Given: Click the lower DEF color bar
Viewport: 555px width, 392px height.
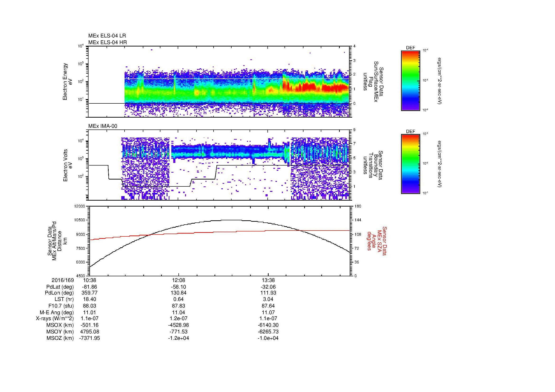Looking at the screenshot, I should pyautogui.click(x=410, y=164).
